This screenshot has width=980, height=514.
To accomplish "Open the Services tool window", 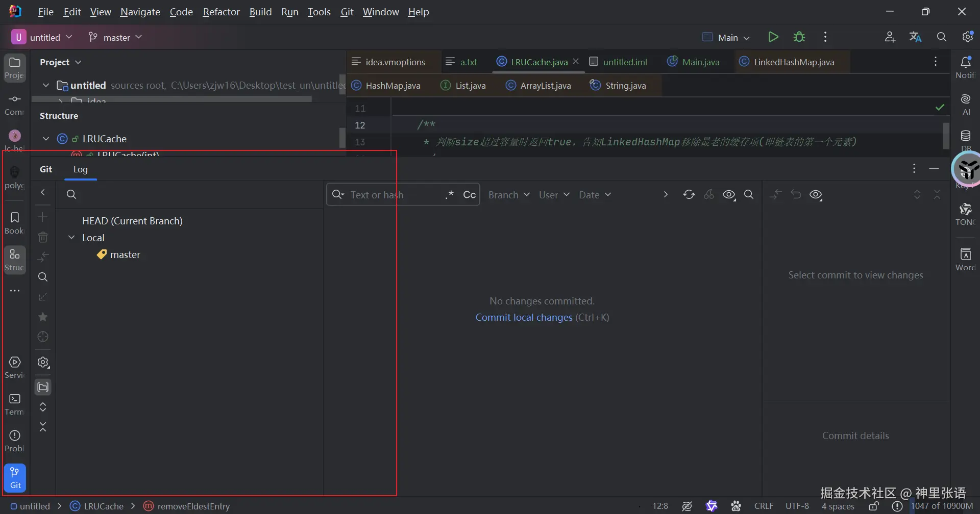I will (x=15, y=368).
